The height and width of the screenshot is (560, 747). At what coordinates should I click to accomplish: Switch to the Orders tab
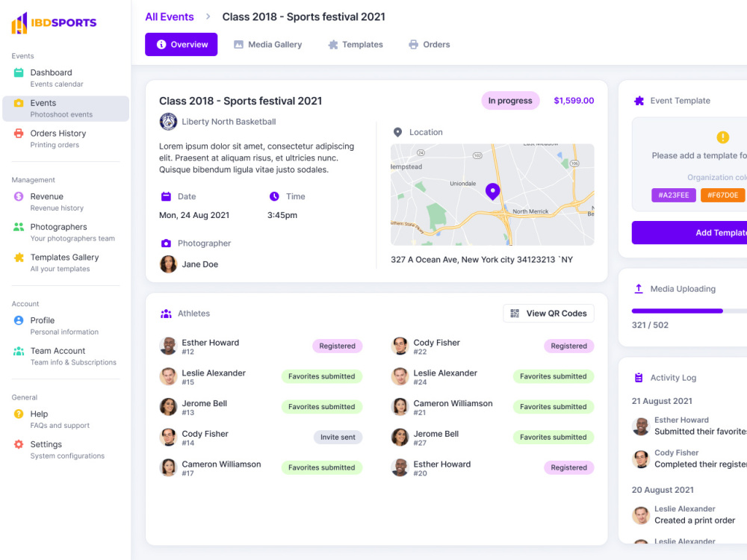[x=430, y=44]
